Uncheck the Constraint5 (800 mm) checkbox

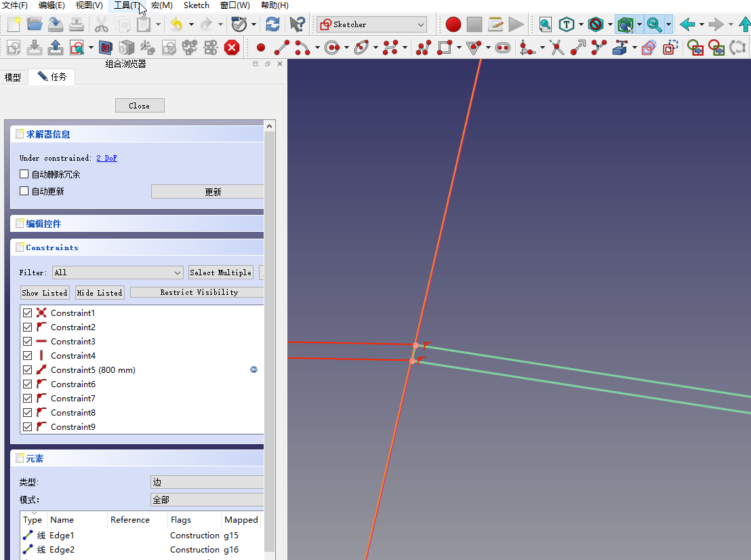[x=27, y=369]
